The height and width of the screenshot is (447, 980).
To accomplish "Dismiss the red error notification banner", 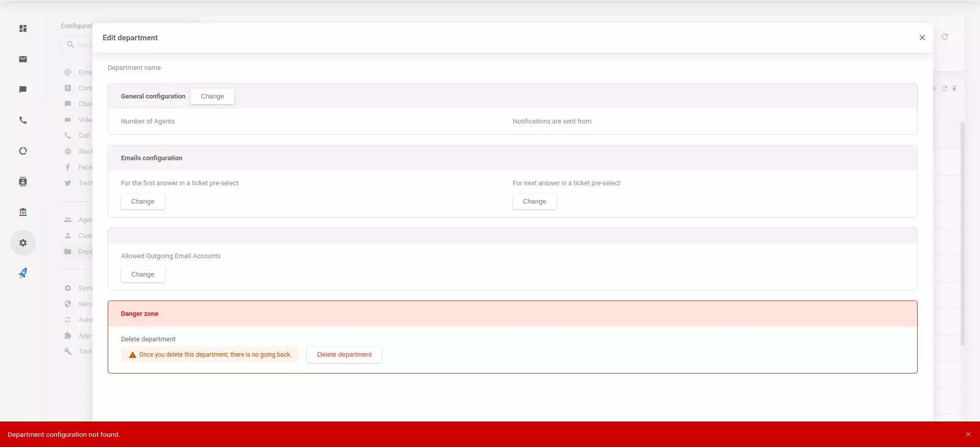I will pos(968,435).
